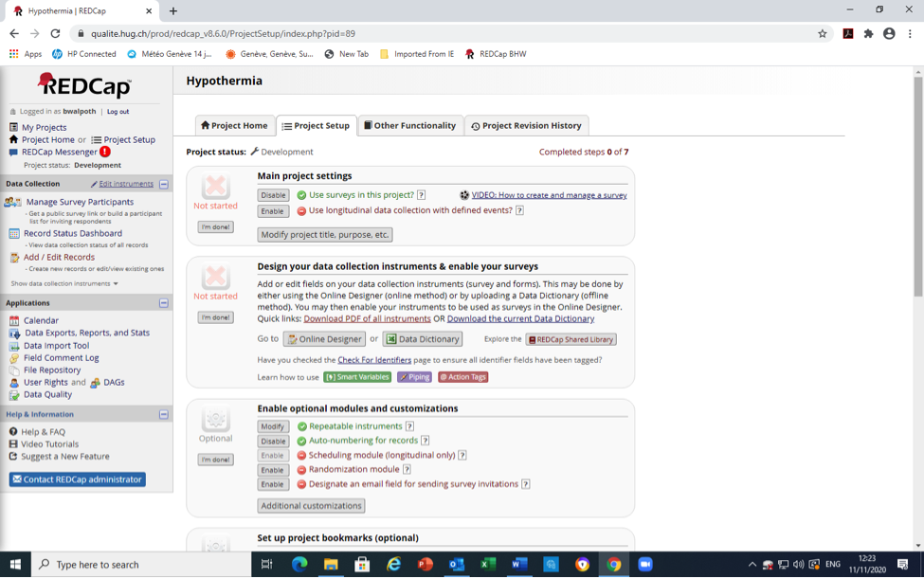This screenshot has height=578, width=924.
Task: Bookmark this page with star icon
Action: [822, 33]
